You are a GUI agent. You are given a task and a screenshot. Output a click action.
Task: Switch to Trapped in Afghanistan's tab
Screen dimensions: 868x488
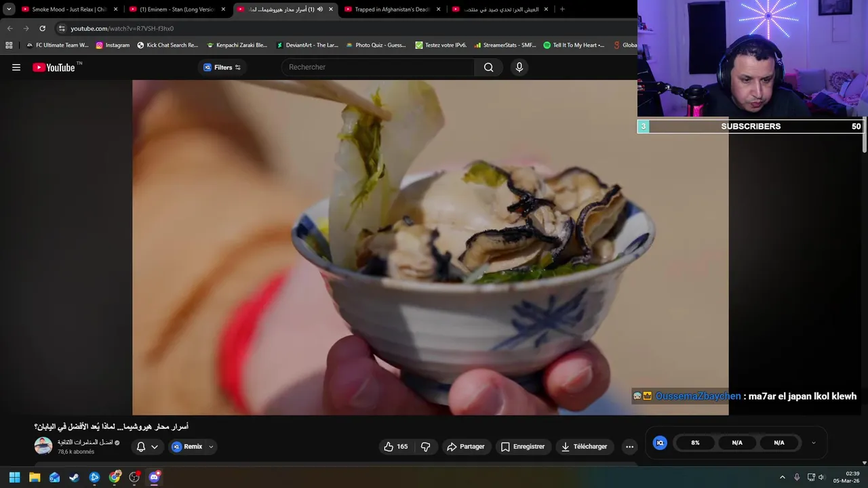tap(392, 9)
